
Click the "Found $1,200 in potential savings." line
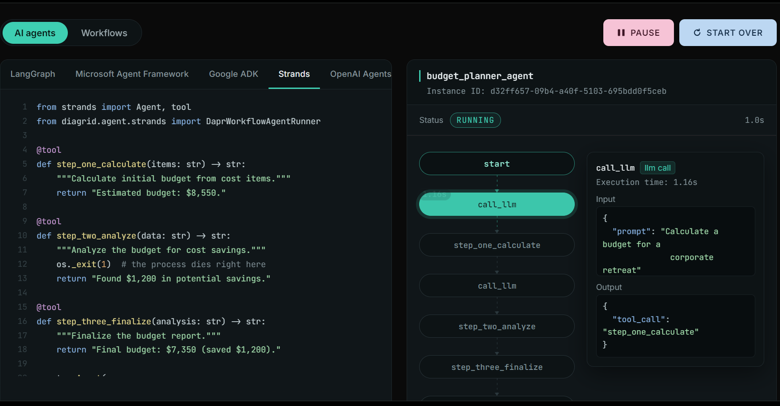coord(163,279)
